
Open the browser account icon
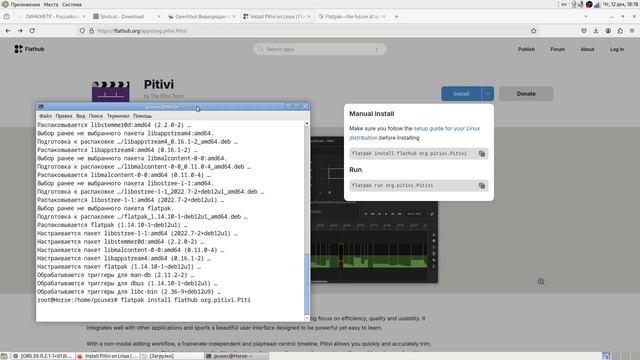coord(608,31)
